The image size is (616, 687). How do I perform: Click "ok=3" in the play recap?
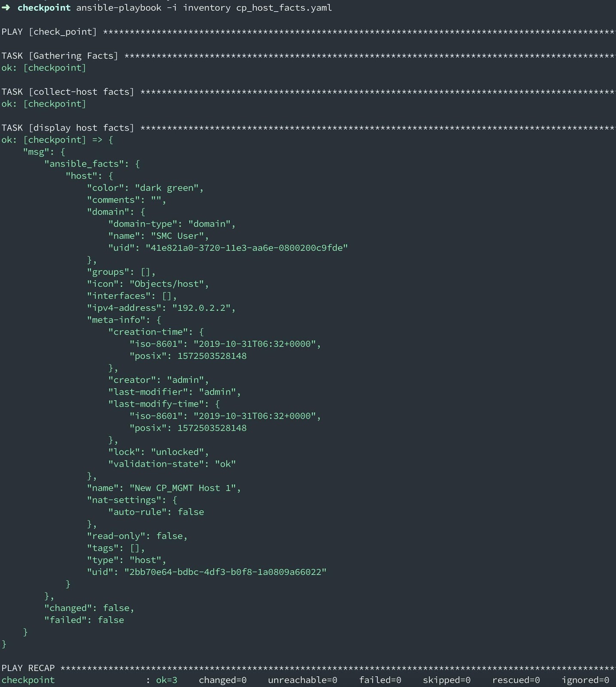[x=167, y=681]
